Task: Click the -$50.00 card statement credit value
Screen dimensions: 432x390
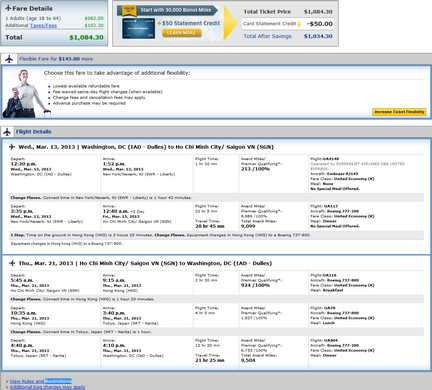Action: [320, 24]
